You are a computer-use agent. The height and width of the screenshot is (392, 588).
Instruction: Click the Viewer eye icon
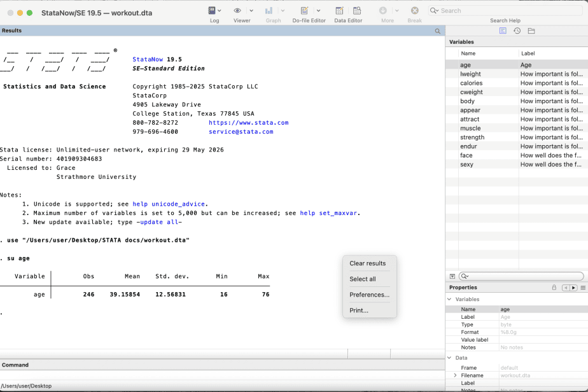[237, 11]
